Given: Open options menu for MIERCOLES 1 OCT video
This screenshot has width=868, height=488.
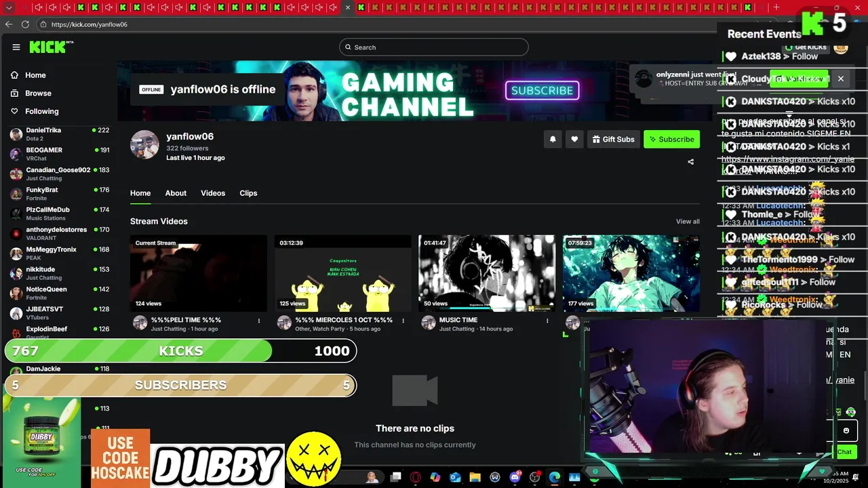Looking at the screenshot, I should point(403,321).
